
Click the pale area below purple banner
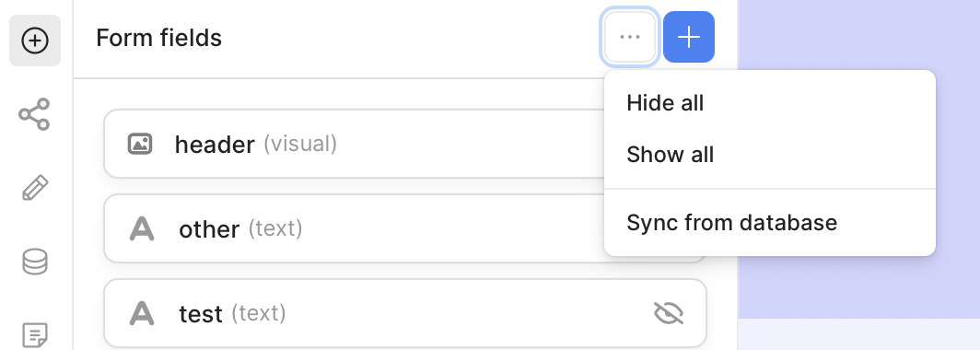click(858, 334)
